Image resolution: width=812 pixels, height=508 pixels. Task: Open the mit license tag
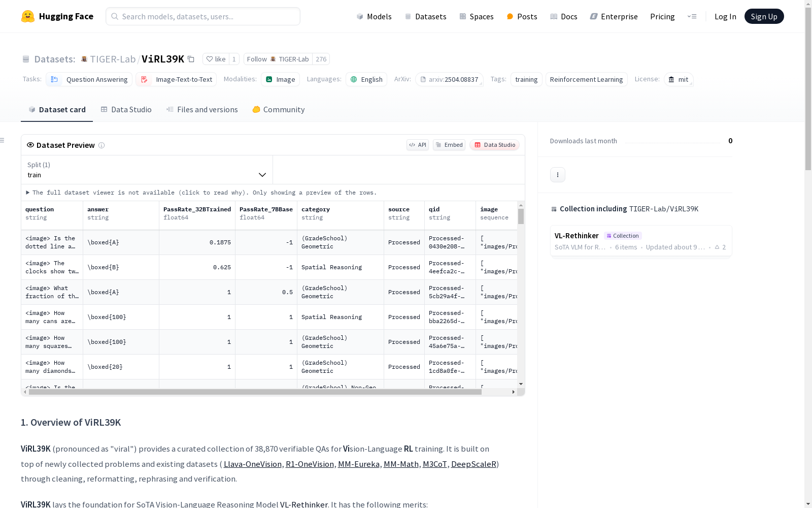(679, 79)
